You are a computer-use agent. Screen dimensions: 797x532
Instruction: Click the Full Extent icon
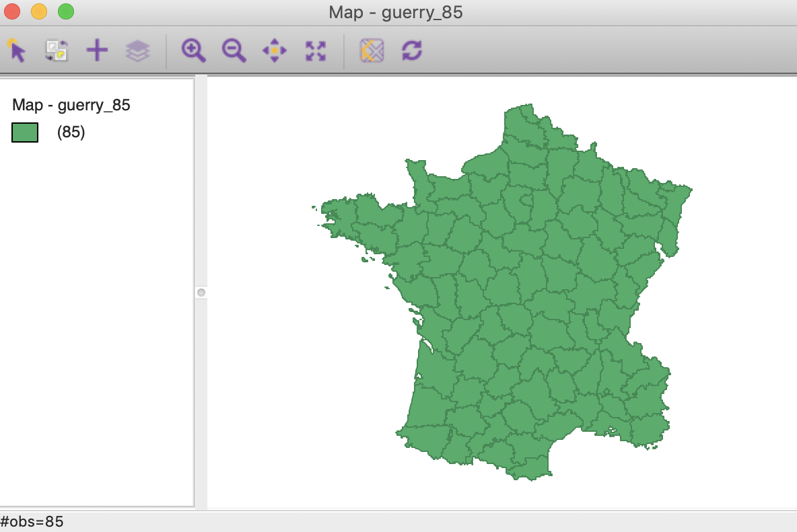[x=316, y=50]
